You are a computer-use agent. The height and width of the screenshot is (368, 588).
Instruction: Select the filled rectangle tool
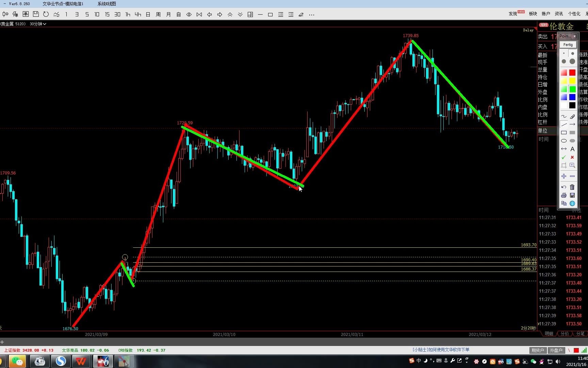(x=572, y=133)
